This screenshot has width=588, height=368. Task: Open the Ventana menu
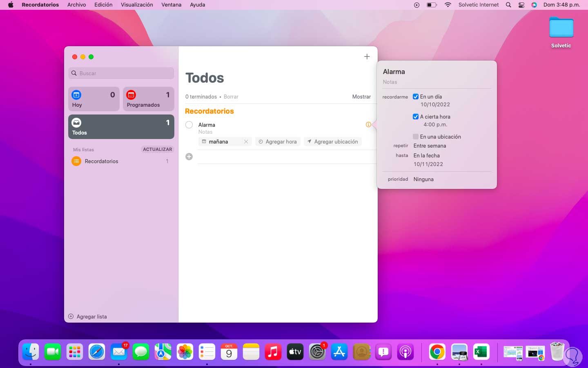coord(171,5)
